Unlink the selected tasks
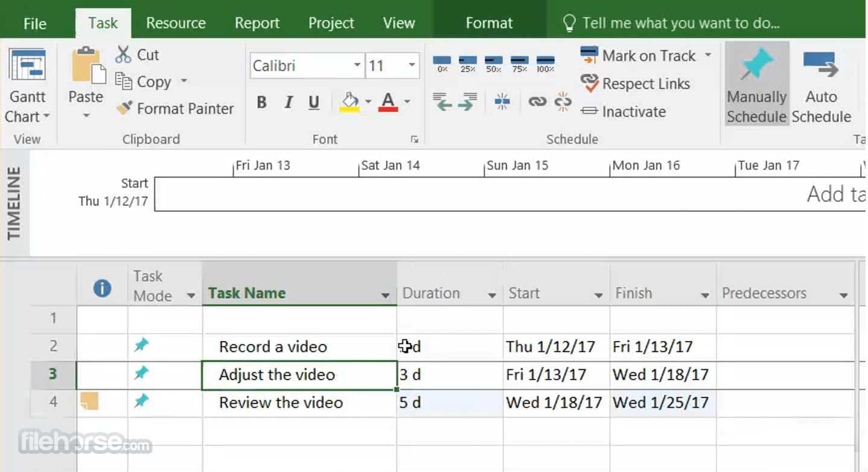Screen dimensions: 868x472 pyautogui.click(x=563, y=102)
